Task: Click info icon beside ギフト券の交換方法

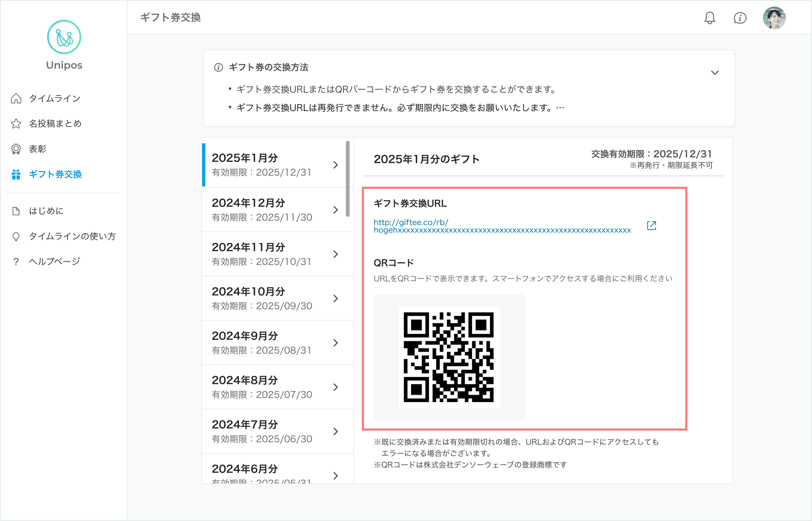Action: point(219,67)
